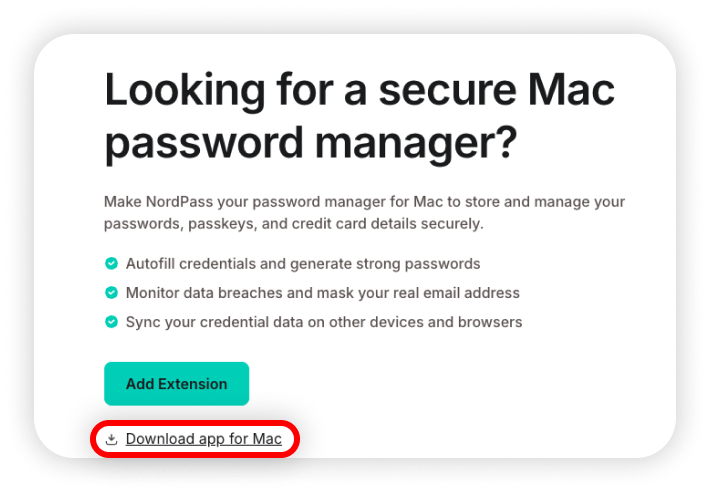Screen dimensions: 710x492
Task: Click the green checkmark icon beside Monitor data breaches
Action: click(x=111, y=292)
